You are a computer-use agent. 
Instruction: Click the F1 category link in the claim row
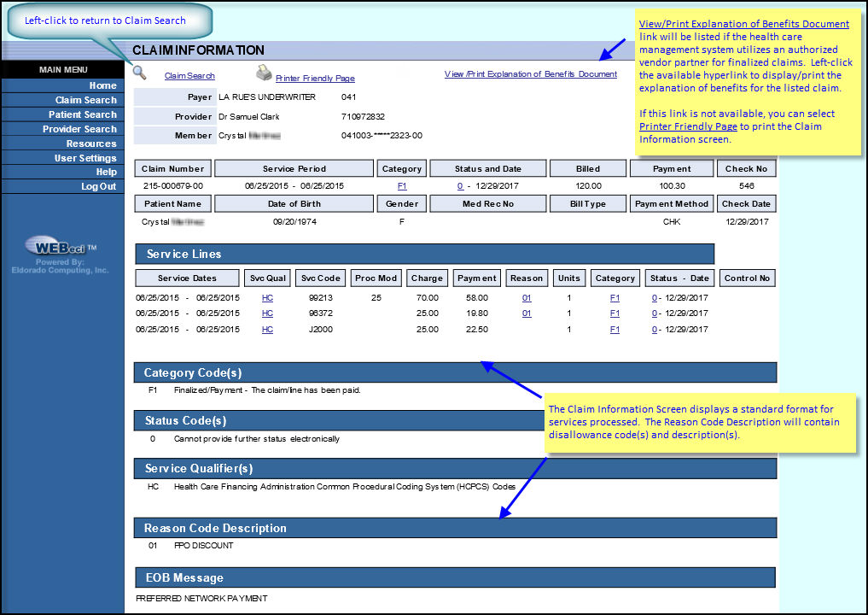pos(402,185)
